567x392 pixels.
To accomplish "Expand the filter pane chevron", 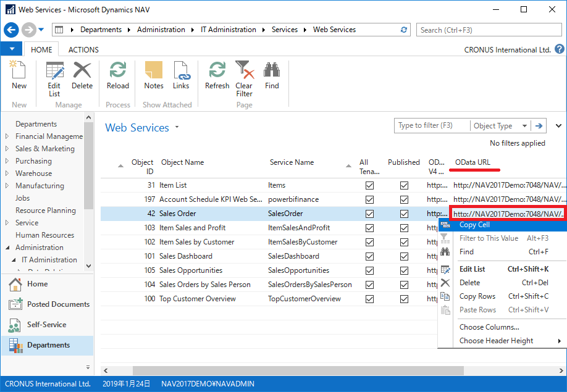I will point(559,126).
